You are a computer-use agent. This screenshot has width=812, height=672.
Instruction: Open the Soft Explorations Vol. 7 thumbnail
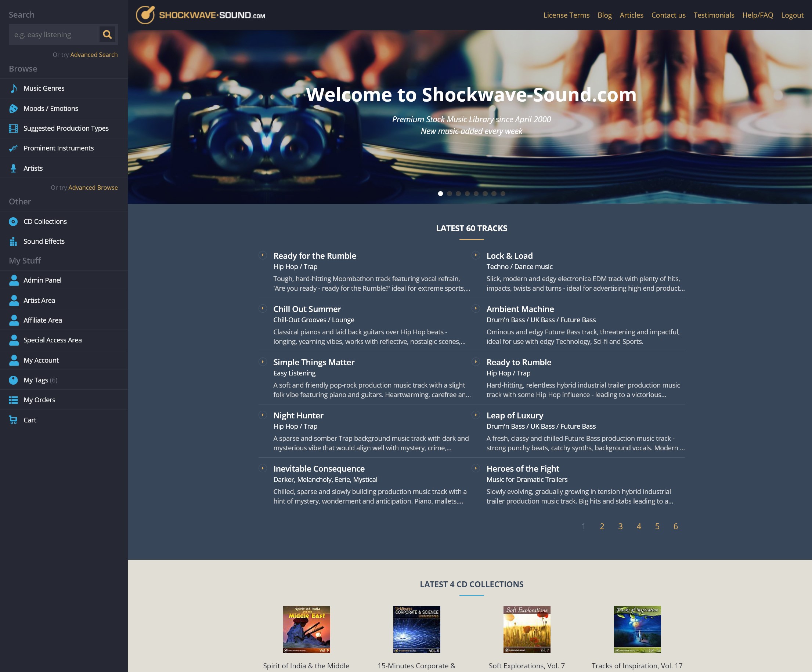526,629
